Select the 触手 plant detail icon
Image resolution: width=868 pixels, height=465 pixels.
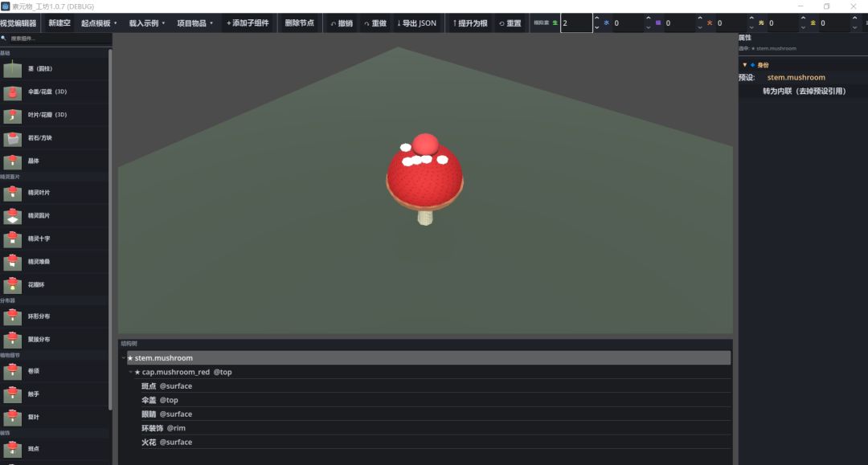click(12, 395)
